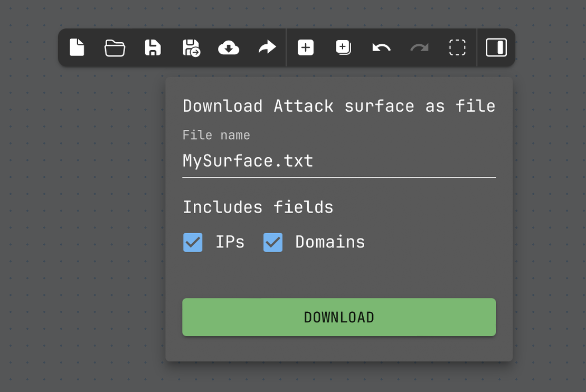Click the dialog title text
The height and width of the screenshot is (392, 586).
[x=339, y=106]
